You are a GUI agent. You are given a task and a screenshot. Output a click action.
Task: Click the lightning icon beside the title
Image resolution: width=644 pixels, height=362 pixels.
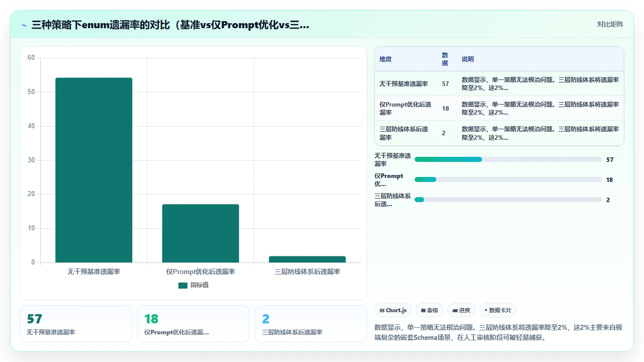[24, 25]
